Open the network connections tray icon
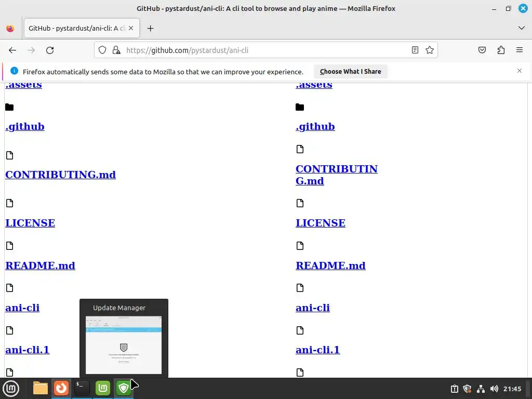Image resolution: width=532 pixels, height=399 pixels. click(481, 389)
